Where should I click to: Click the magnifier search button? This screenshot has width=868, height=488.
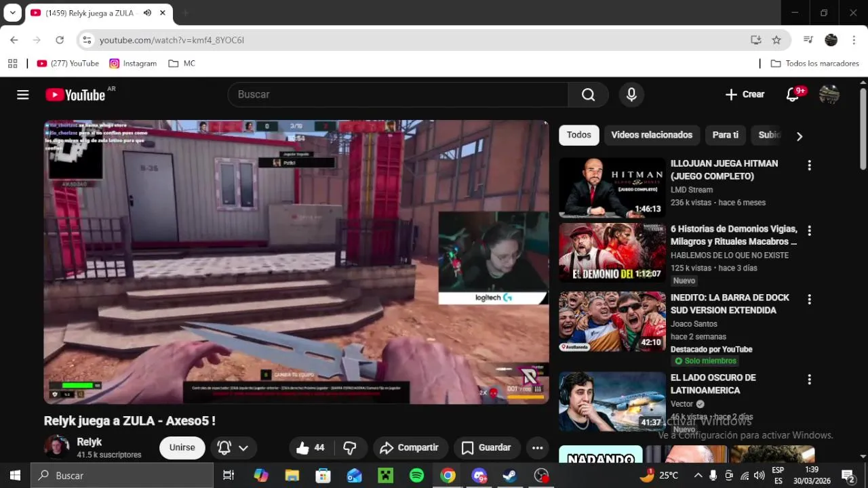point(588,95)
